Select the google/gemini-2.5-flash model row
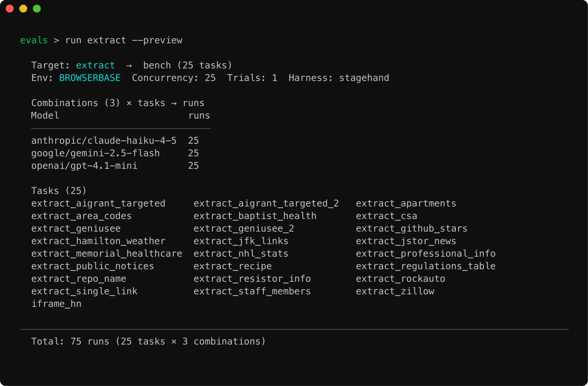Viewport: 588px width, 386px height. 115,153
